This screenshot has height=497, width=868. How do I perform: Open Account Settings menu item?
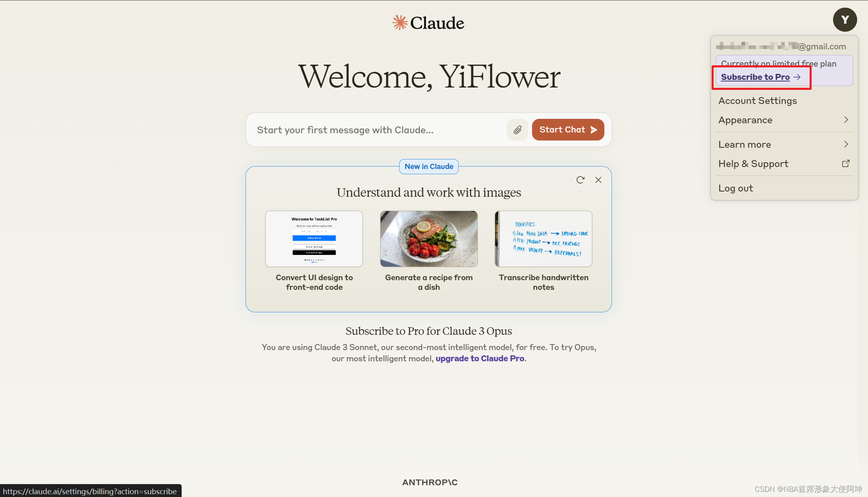[757, 100]
